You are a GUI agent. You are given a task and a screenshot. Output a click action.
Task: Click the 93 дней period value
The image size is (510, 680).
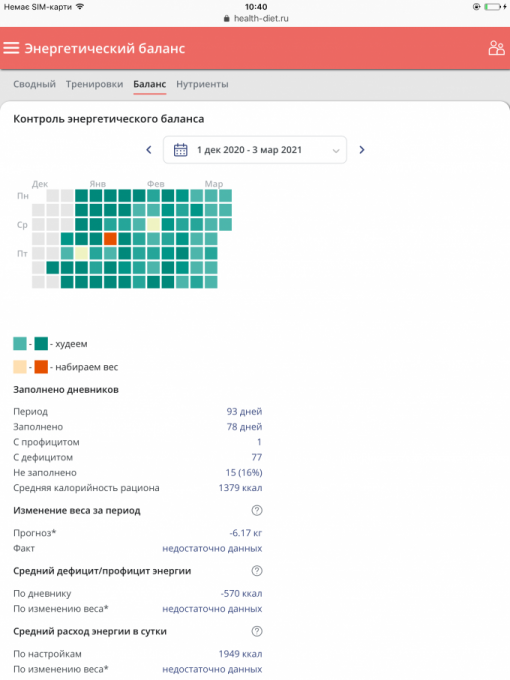[244, 411]
